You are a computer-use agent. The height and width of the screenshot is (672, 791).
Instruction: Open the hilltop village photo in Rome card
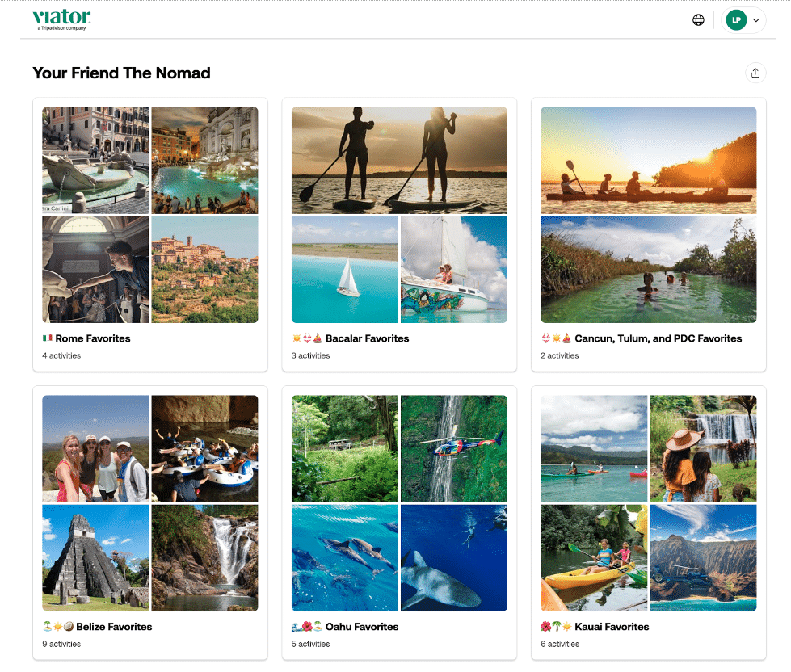click(204, 269)
